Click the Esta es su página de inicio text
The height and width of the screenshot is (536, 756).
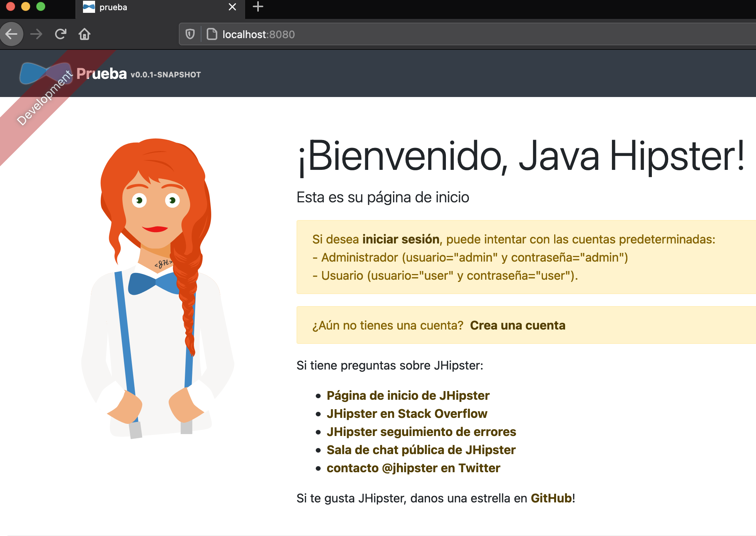(383, 197)
